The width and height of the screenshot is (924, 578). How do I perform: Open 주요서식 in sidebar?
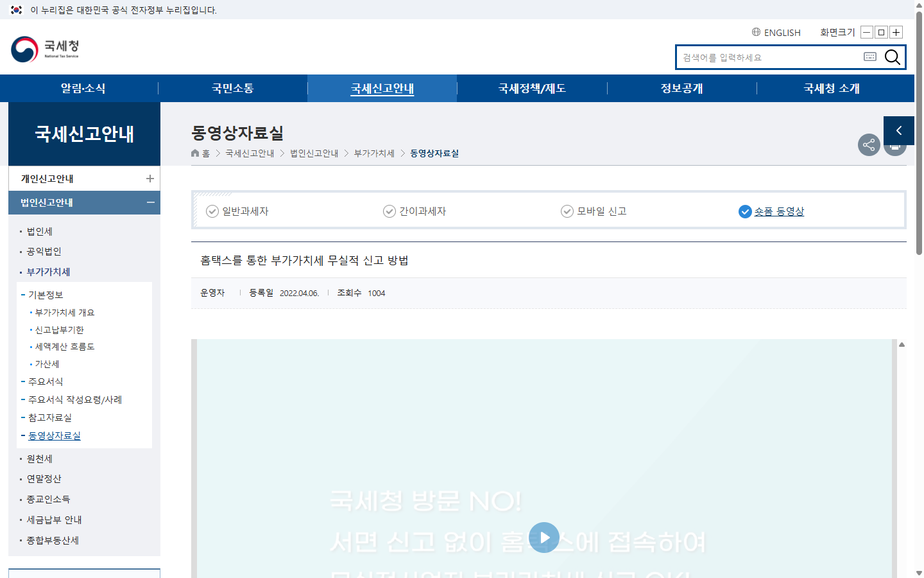click(x=46, y=381)
